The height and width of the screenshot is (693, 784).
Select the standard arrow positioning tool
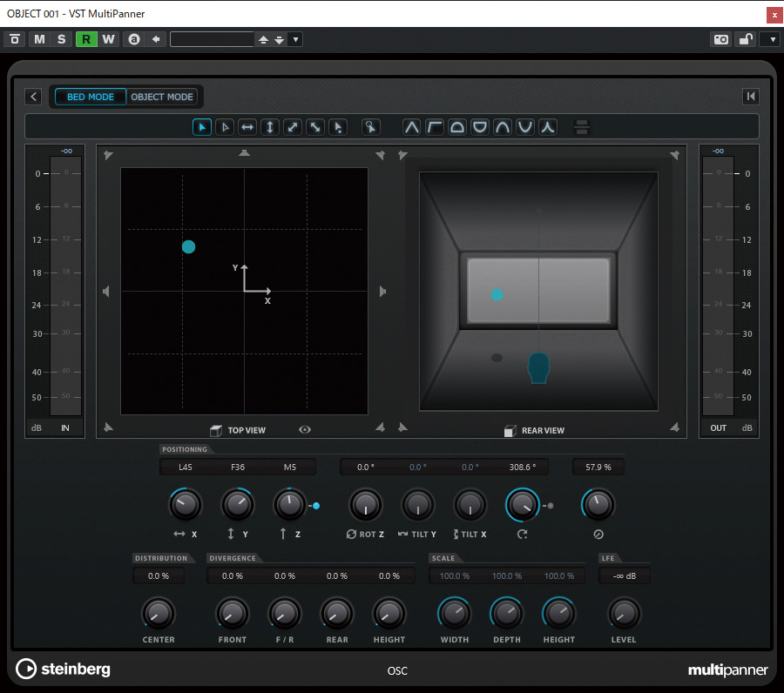(x=202, y=127)
